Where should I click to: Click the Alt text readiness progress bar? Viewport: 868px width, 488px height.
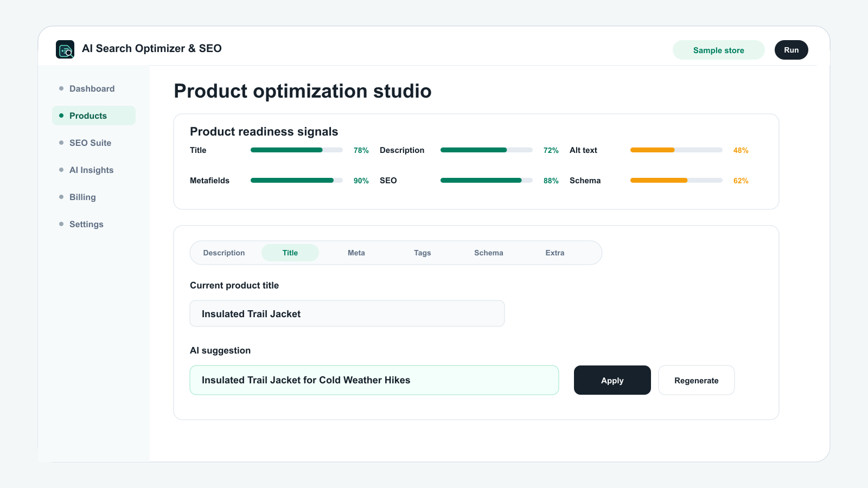tap(676, 150)
